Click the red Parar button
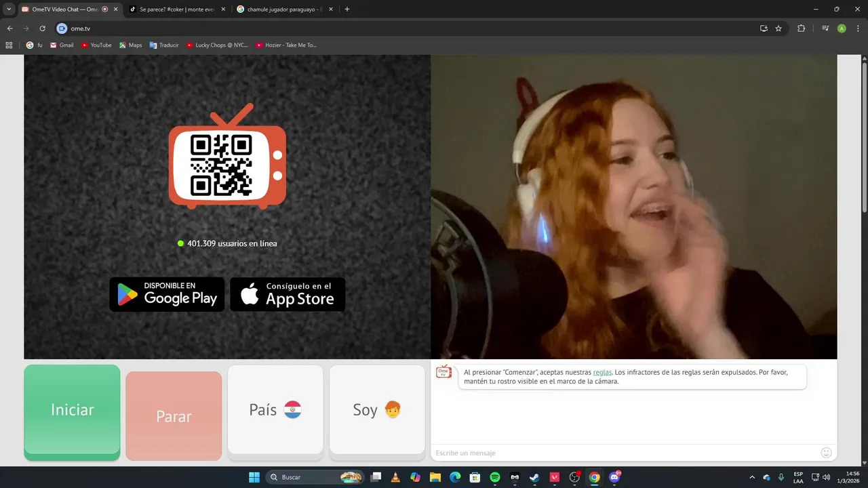This screenshot has width=868, height=488. (x=174, y=415)
